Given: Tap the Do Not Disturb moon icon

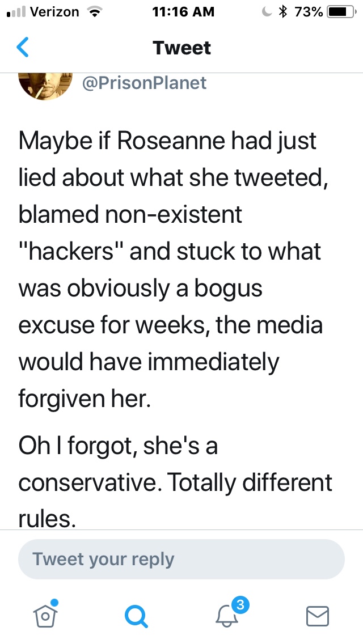Looking at the screenshot, I should pos(267,12).
